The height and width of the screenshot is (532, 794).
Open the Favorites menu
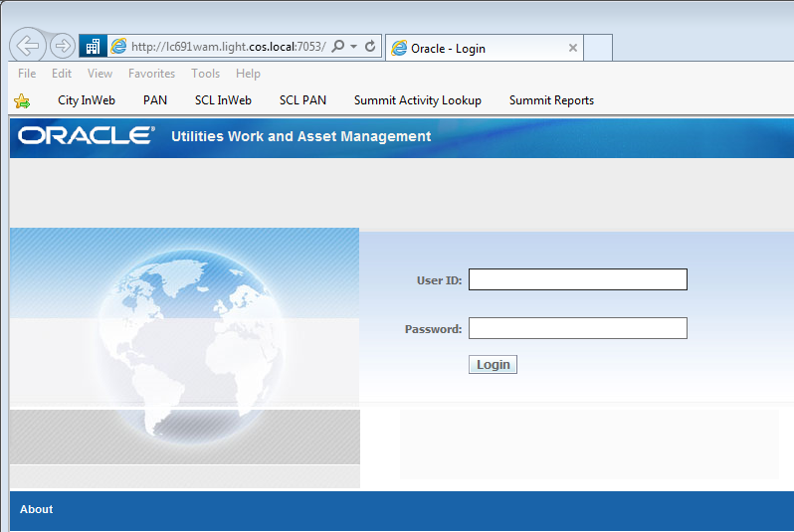[x=151, y=74]
